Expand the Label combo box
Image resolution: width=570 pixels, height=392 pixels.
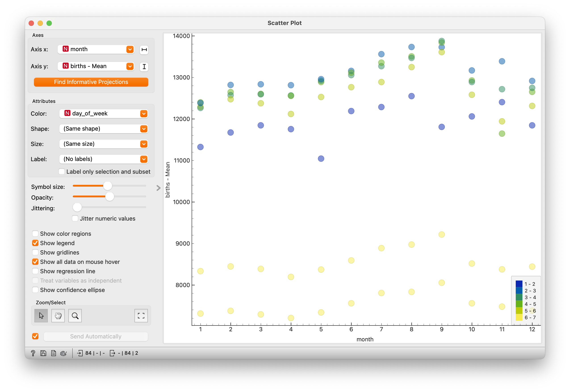pyautogui.click(x=103, y=159)
